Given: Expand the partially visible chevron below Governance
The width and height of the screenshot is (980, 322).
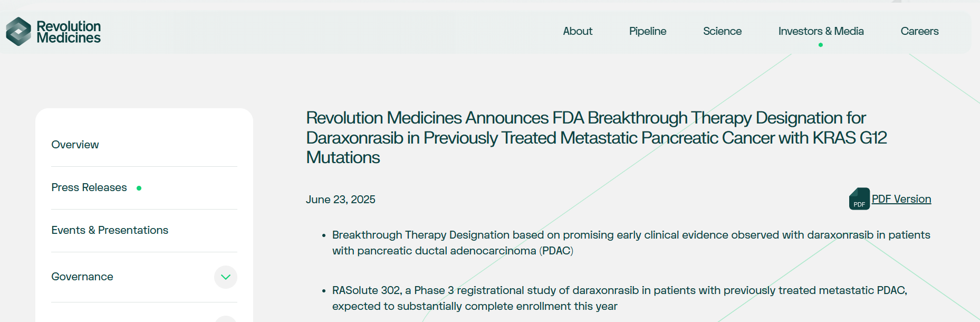Looking at the screenshot, I should (226, 319).
